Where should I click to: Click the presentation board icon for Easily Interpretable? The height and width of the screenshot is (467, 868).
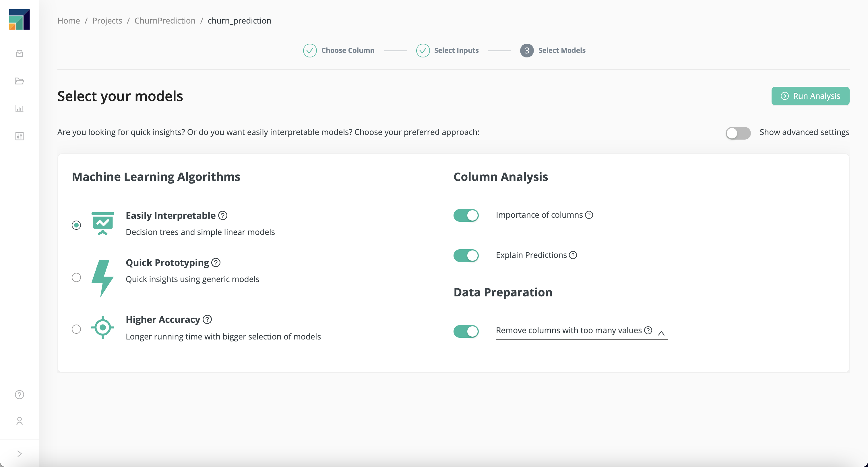coord(103,223)
